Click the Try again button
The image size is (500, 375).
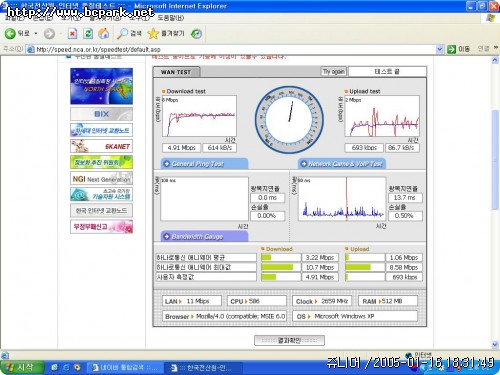coord(334,71)
